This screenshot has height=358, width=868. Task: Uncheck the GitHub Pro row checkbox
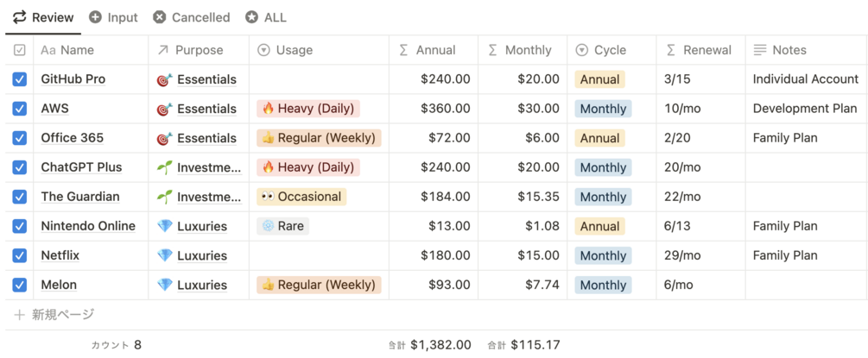pos(20,79)
